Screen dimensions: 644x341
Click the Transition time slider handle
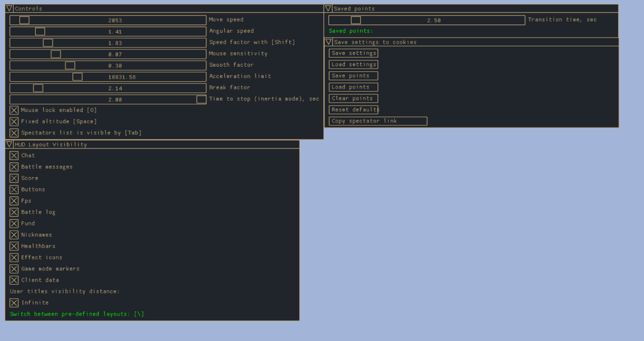click(356, 20)
